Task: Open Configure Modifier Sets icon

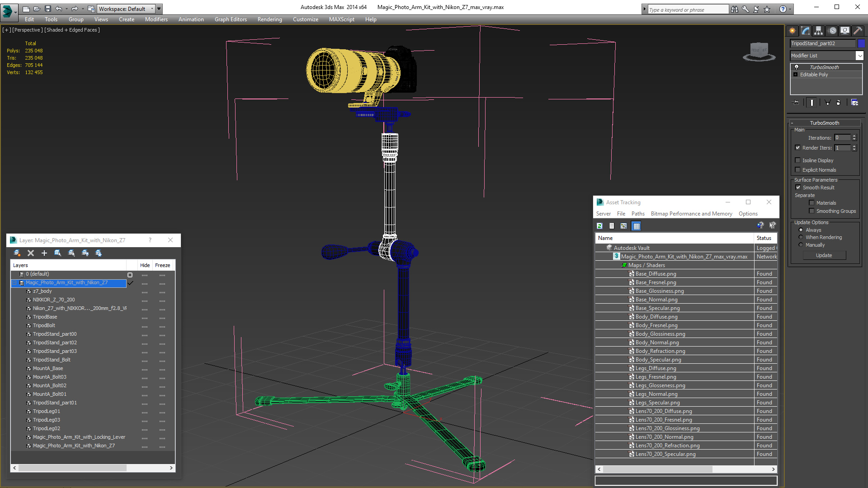Action: tap(854, 103)
